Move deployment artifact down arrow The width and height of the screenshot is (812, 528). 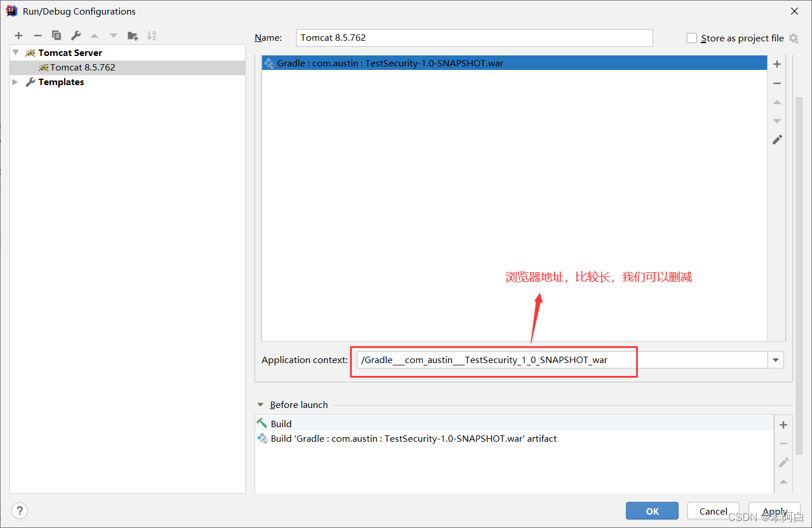click(x=777, y=121)
